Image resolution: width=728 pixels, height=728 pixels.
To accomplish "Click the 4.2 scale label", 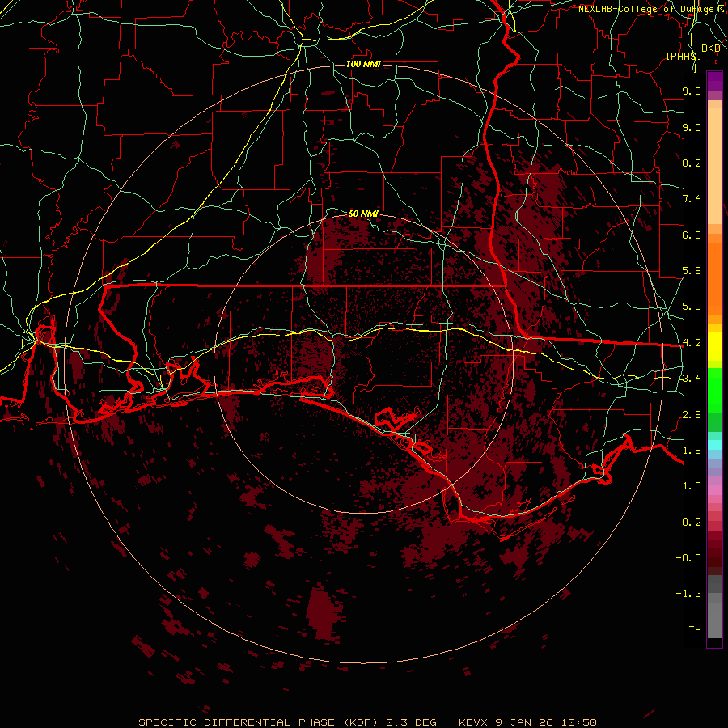I will click(692, 343).
